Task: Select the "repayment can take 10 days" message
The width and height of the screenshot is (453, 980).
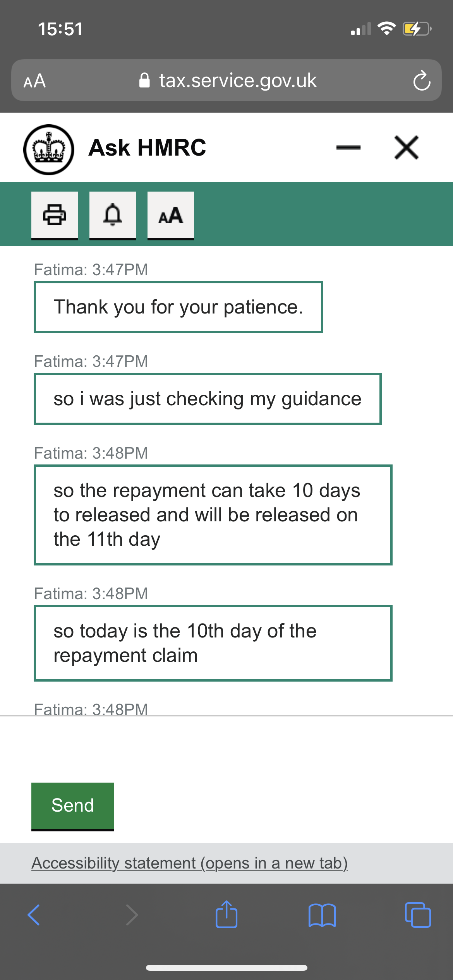Action: click(x=213, y=515)
